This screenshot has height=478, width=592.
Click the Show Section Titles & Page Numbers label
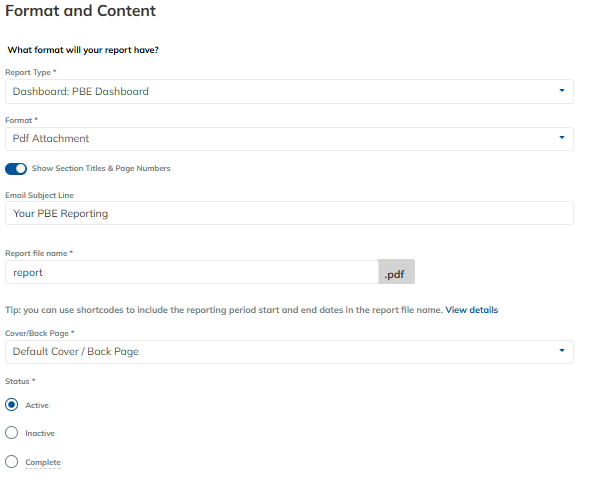tap(101, 168)
